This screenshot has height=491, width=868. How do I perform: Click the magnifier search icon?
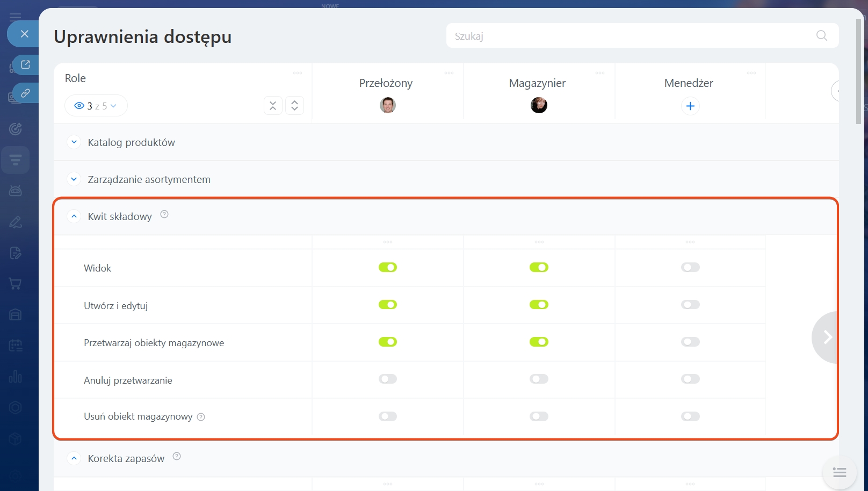pos(821,36)
